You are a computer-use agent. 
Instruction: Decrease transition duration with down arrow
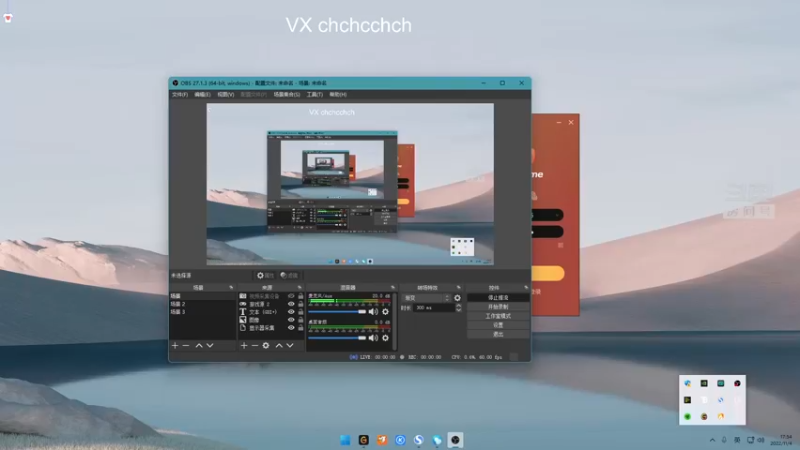pos(458,310)
